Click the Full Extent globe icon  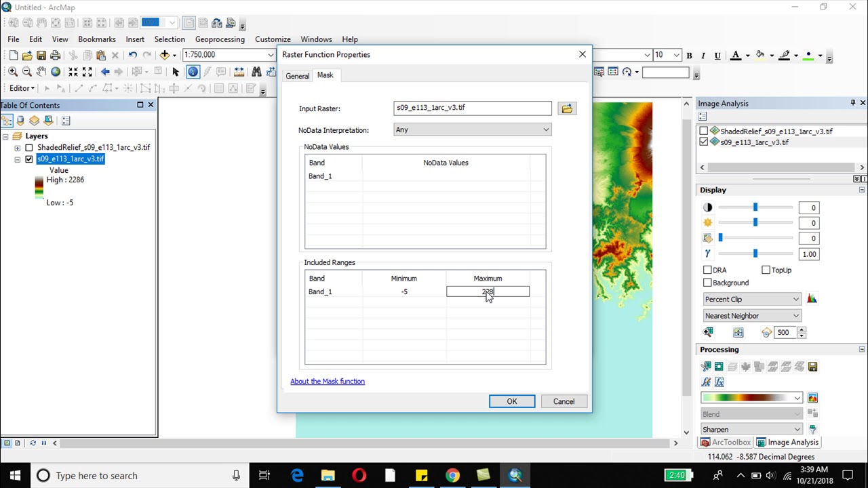[x=56, y=72]
